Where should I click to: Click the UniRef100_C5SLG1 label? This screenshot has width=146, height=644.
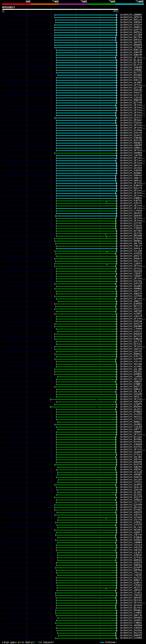click(131, 572)
